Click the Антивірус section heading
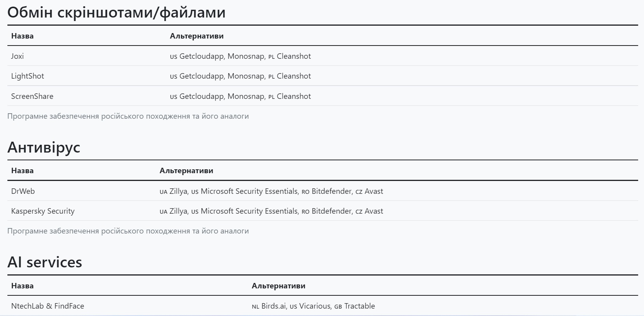Image resolution: width=644 pixels, height=316 pixels. [44, 147]
